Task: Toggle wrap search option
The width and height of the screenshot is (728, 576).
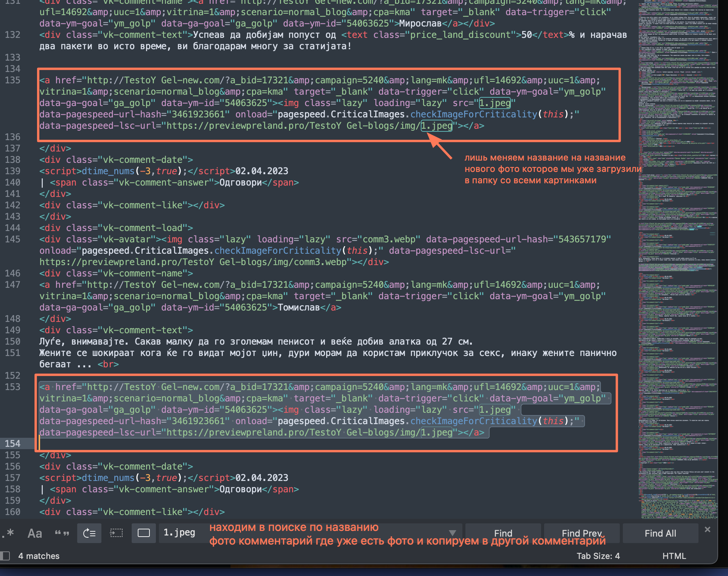Action: point(89,533)
